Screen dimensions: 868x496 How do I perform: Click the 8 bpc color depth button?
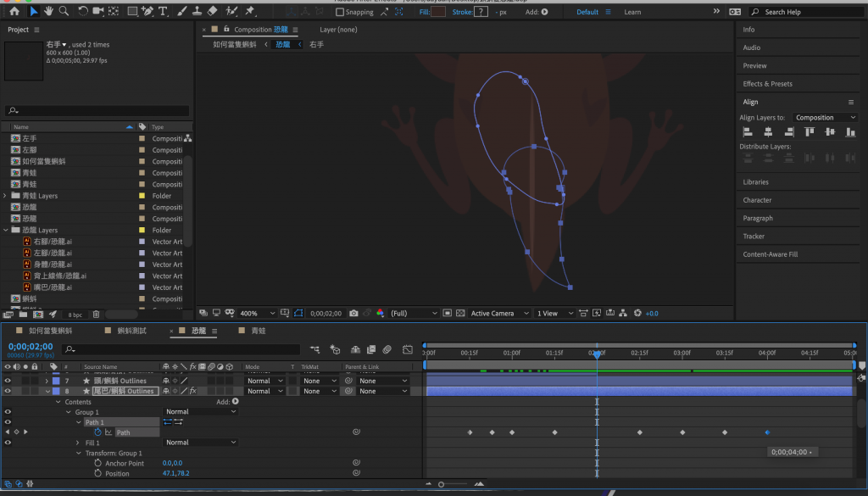coord(75,315)
